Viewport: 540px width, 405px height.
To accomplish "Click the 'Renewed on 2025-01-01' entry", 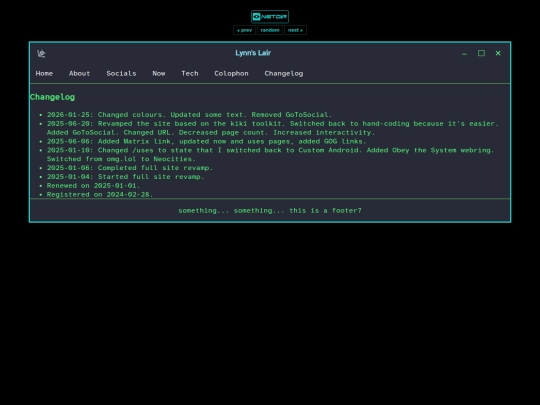I will (93, 186).
